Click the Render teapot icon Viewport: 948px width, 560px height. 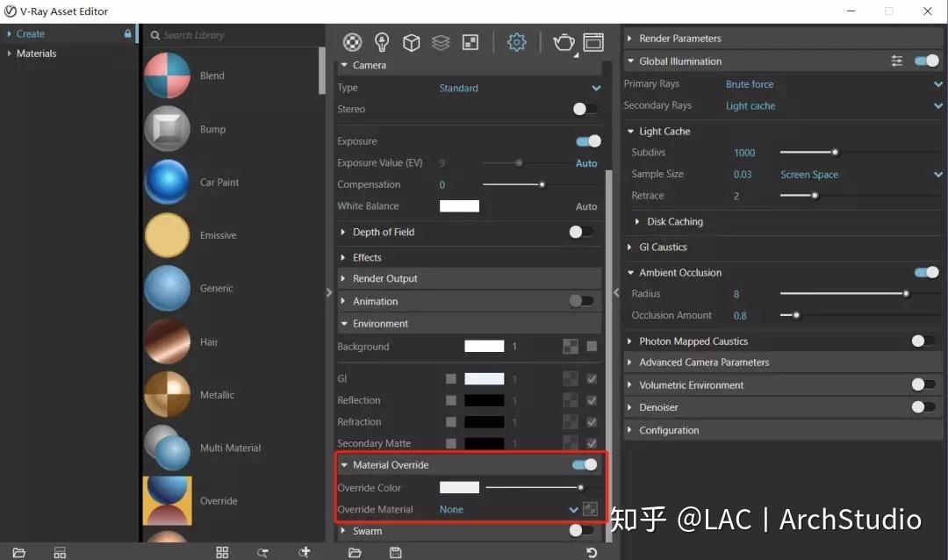564,42
